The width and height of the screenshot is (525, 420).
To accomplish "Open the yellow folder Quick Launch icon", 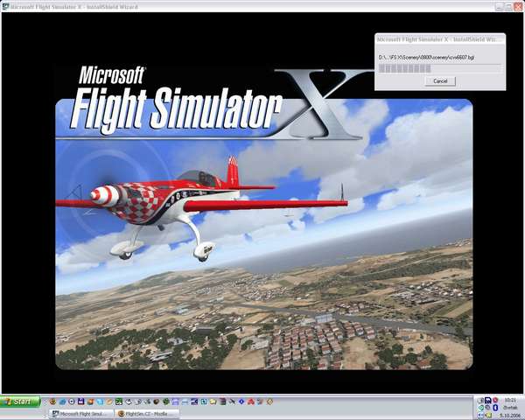I will tap(213, 402).
